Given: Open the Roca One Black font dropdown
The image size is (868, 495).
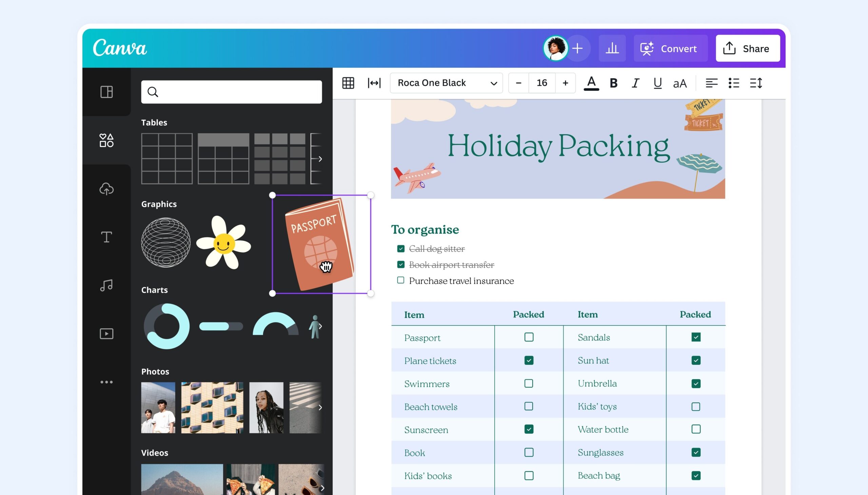Looking at the screenshot, I should coord(446,83).
